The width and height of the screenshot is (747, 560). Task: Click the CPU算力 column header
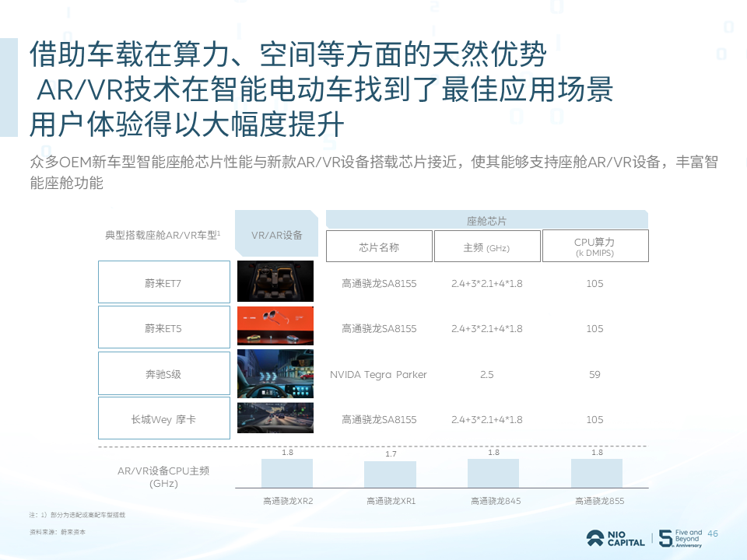(x=596, y=246)
